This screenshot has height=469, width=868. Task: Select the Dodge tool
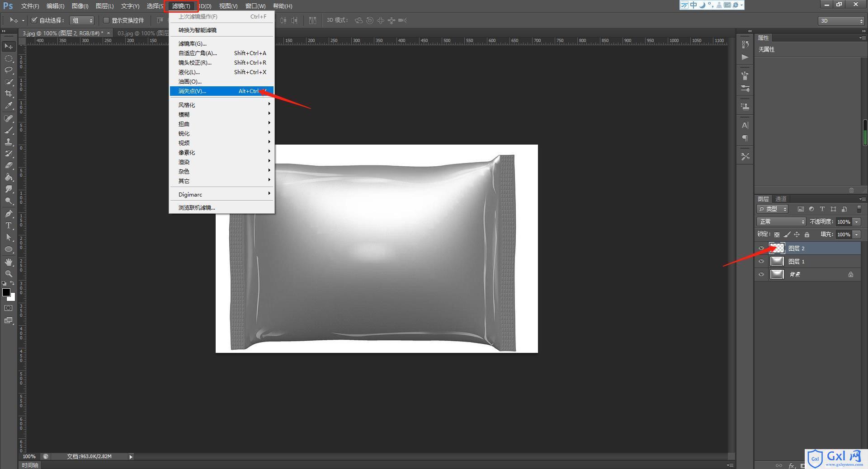pyautogui.click(x=9, y=201)
